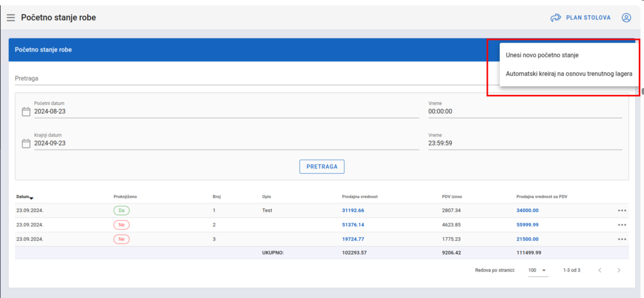Open value with PDV link 21500.00
This screenshot has width=644, height=298.
click(x=527, y=239)
